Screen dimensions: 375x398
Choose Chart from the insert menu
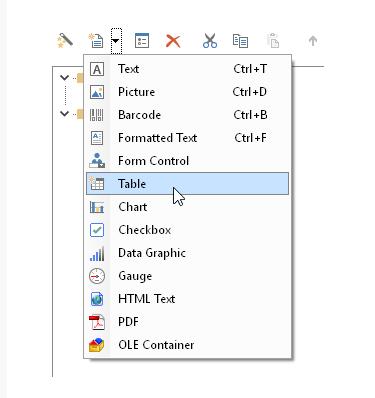click(x=187, y=207)
